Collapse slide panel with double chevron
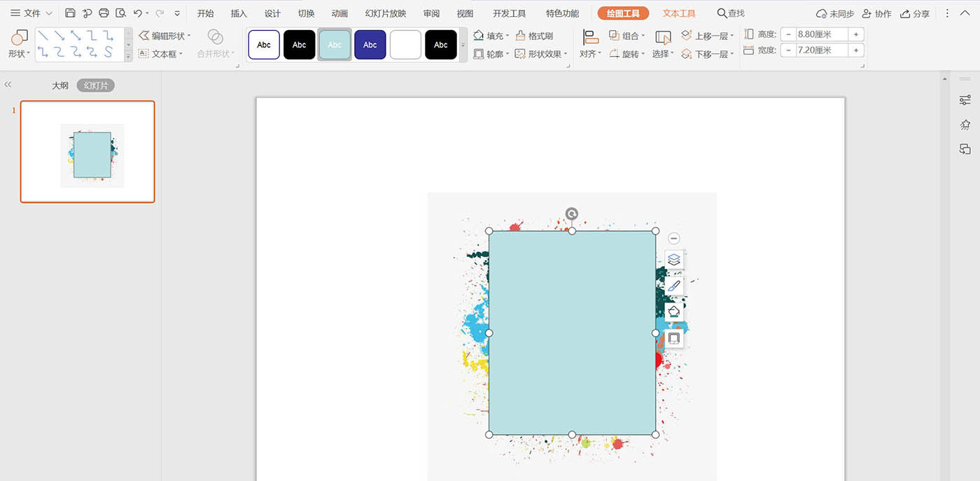Image resolution: width=980 pixels, height=481 pixels. pyautogui.click(x=8, y=85)
